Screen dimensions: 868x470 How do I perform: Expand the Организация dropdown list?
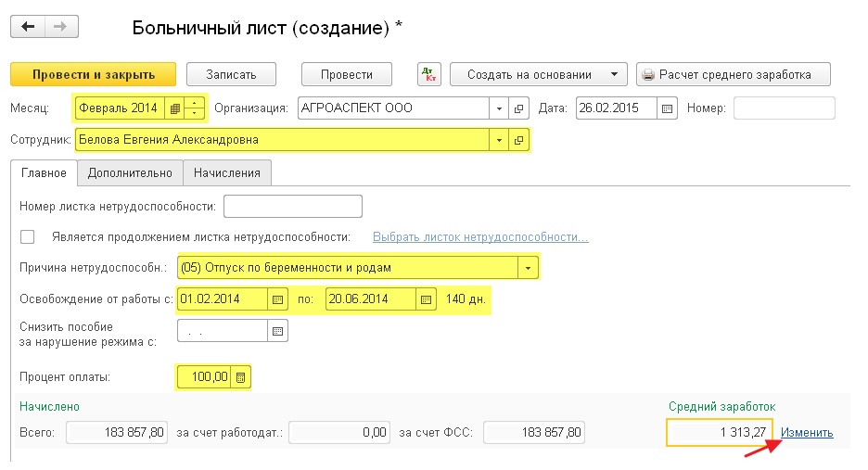coord(499,108)
